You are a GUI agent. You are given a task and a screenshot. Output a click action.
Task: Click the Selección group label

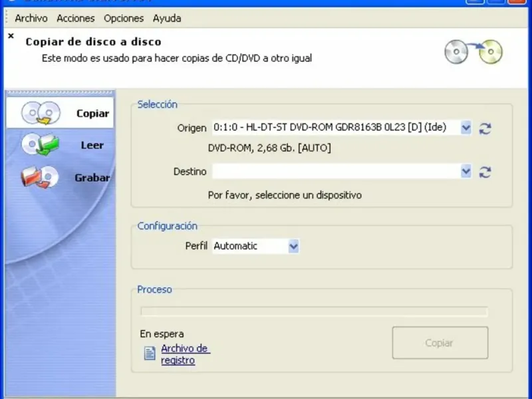coord(157,104)
